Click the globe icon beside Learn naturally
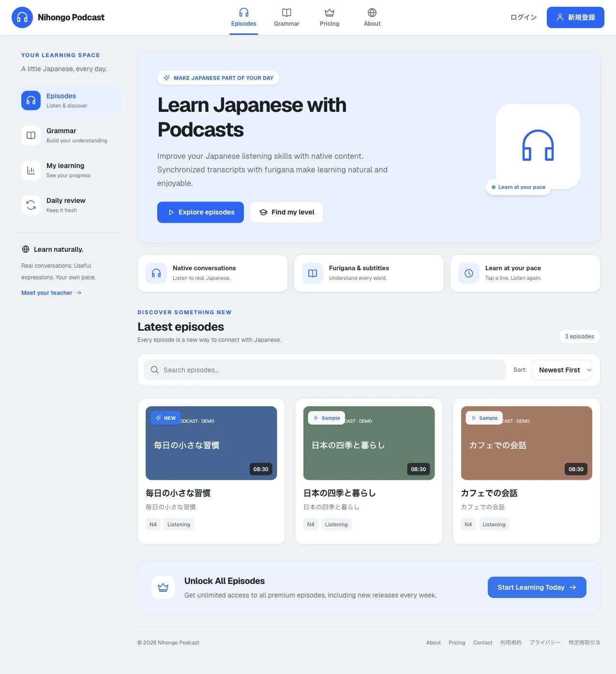 pos(26,249)
